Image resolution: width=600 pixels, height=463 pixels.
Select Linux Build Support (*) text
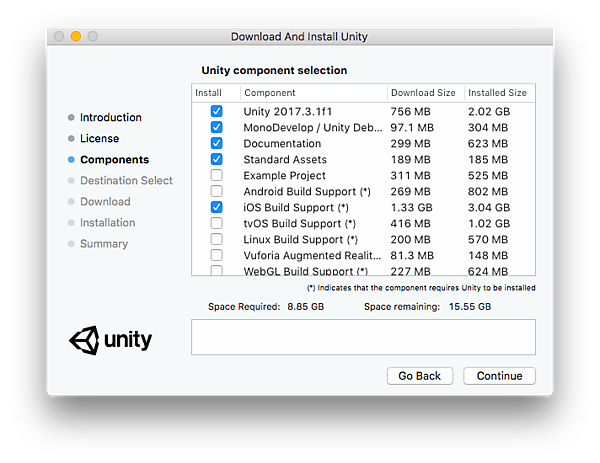(300, 240)
